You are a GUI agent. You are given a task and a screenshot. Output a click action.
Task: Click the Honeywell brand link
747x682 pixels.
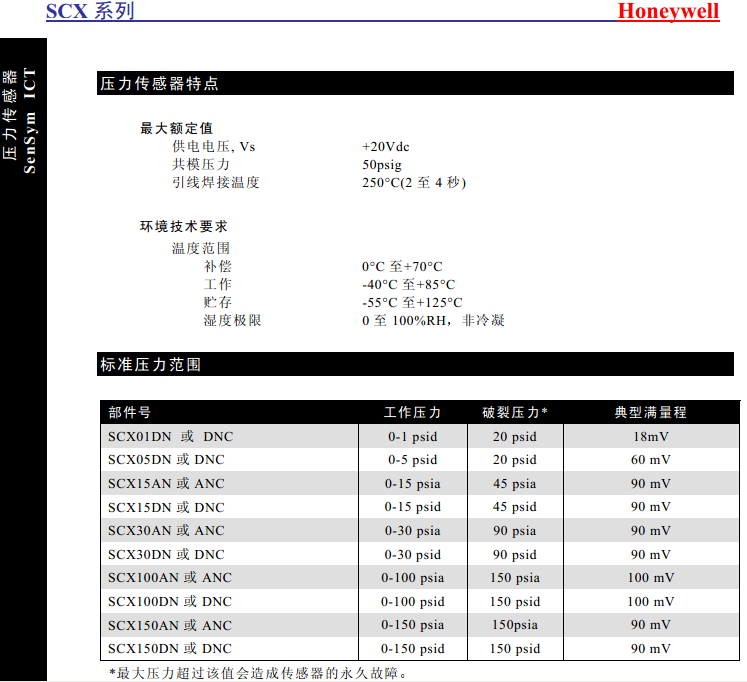[668, 12]
